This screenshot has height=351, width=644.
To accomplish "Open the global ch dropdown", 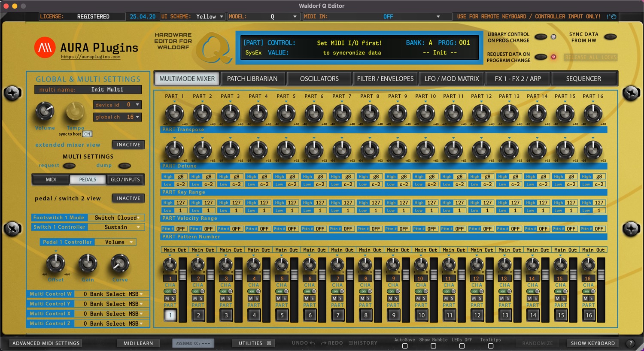I will (117, 117).
